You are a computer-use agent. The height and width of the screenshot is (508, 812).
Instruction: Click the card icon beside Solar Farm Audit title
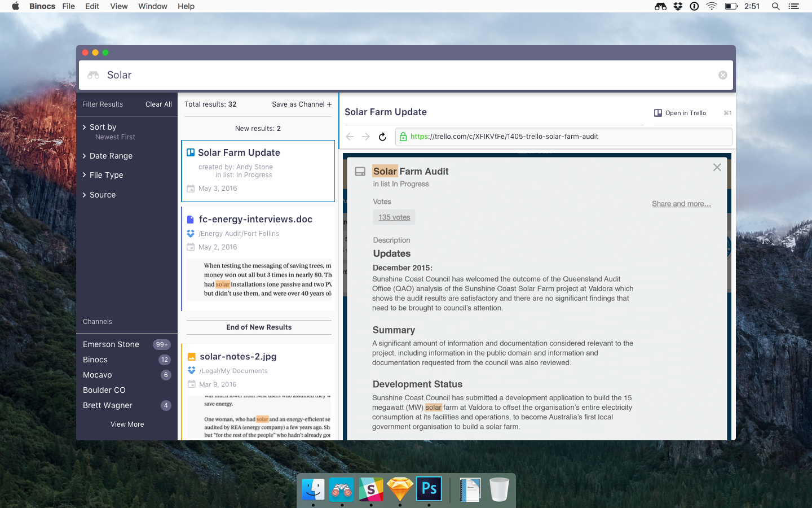(x=360, y=172)
